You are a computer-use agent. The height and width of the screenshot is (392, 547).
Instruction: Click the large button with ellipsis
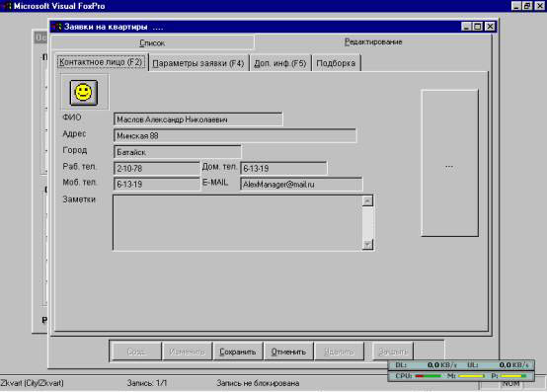point(449,163)
